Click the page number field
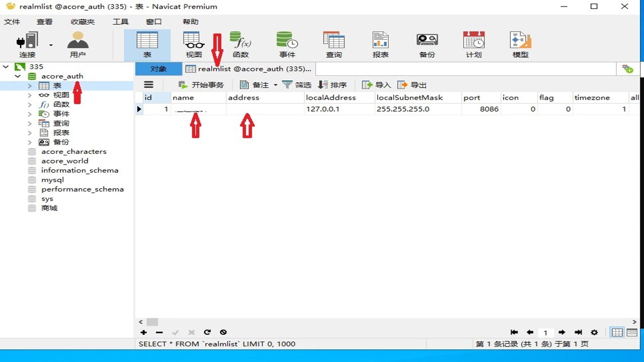The width and height of the screenshot is (644, 362). coord(545,332)
